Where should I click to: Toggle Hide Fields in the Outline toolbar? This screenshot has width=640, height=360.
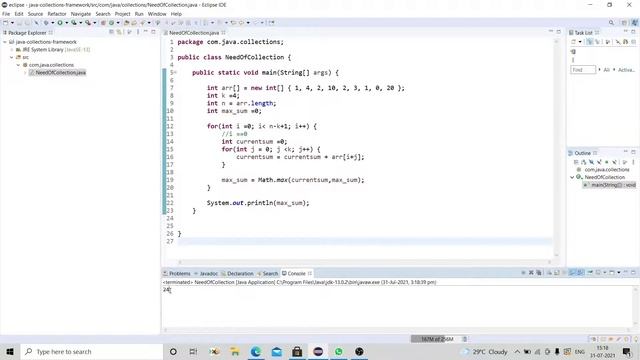[x=591, y=162]
